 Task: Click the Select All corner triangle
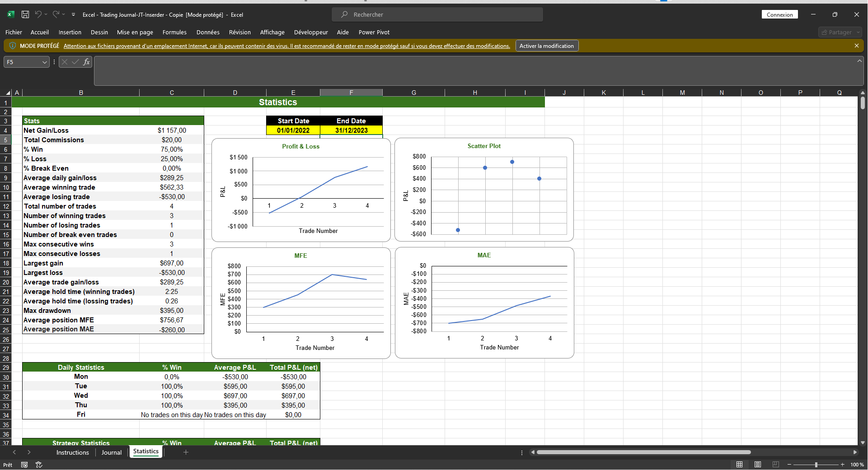pos(8,93)
